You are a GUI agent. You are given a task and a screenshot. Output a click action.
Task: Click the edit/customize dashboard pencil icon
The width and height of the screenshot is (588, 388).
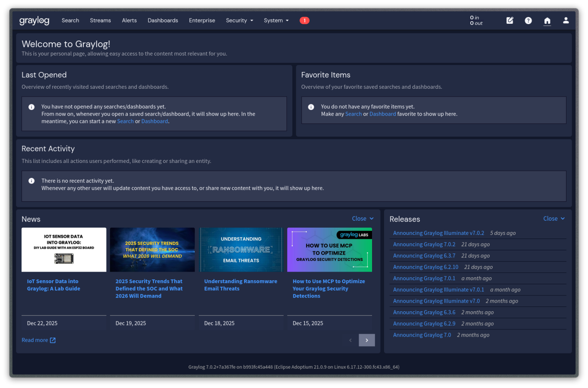click(x=510, y=20)
